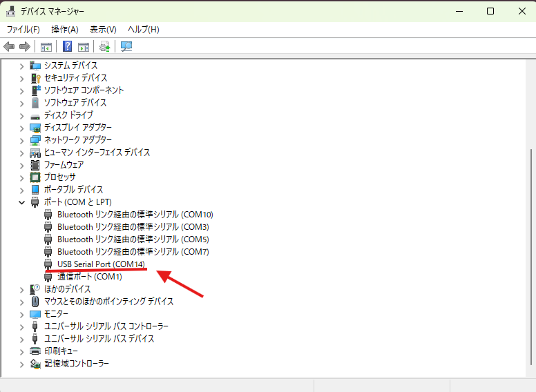Expand the ソフトウェア コンポーネント node
This screenshot has height=392, width=536.
(21, 91)
